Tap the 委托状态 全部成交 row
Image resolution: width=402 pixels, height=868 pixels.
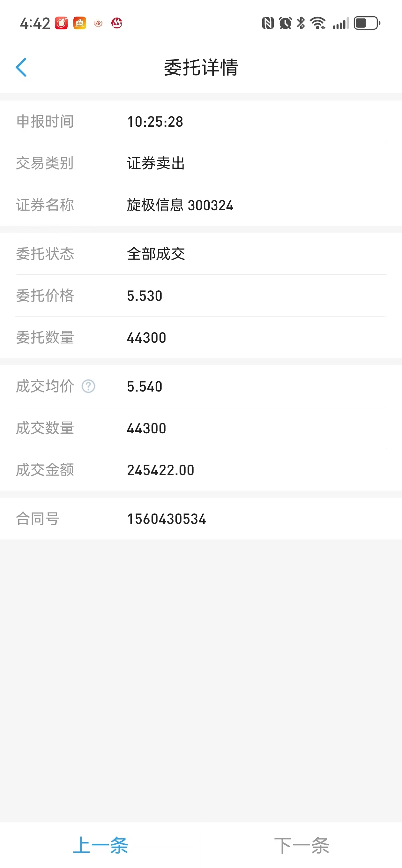[201, 254]
